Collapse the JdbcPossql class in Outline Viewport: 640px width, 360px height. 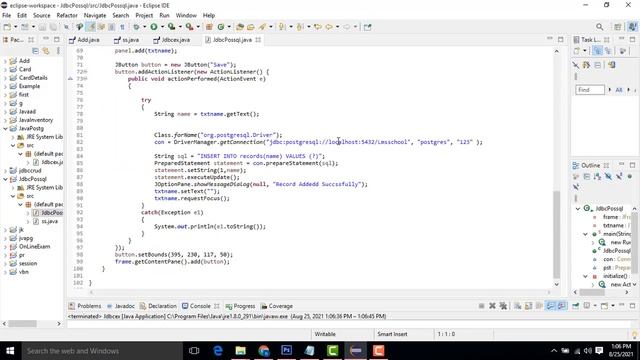pos(578,209)
